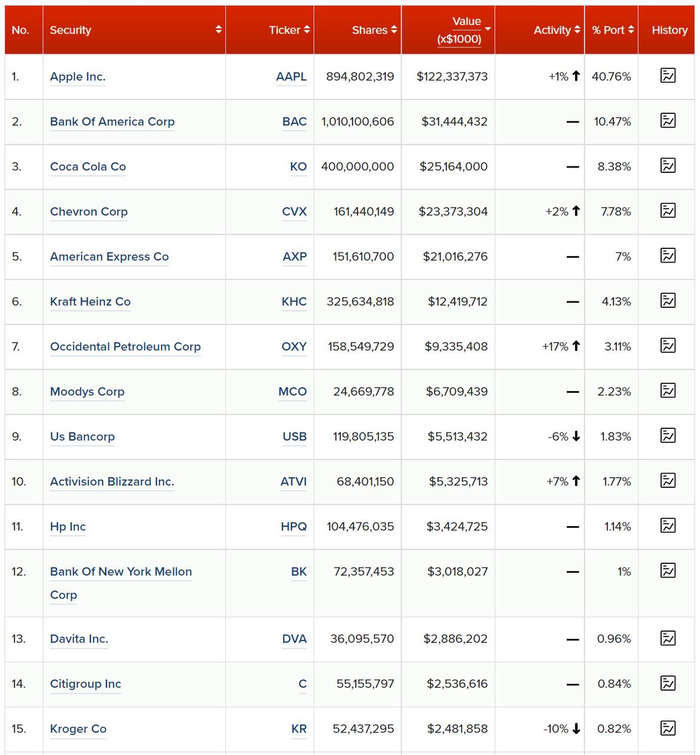Click the No. column header
This screenshot has width=700, height=755.
(x=24, y=29)
